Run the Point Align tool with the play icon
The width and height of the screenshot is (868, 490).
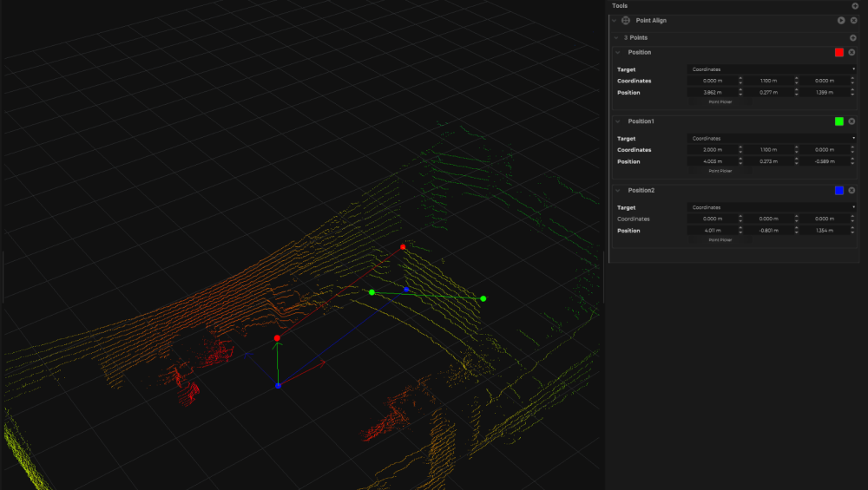tap(841, 21)
